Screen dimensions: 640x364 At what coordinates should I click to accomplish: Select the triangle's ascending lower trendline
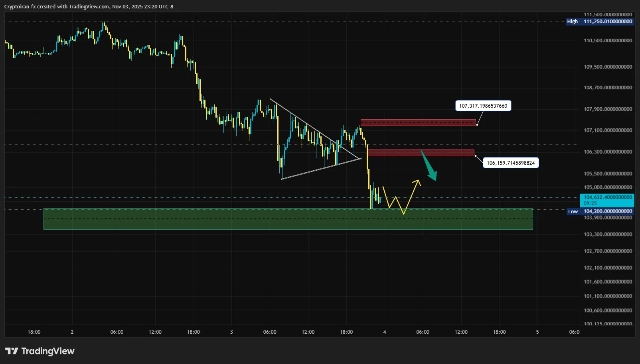coord(321,169)
